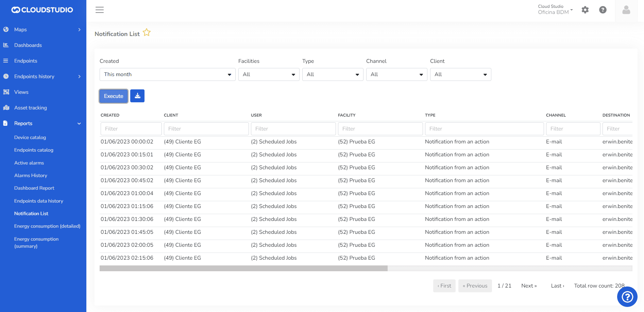The width and height of the screenshot is (644, 312).
Task: Mark Notification List as favorite star
Action: (x=147, y=33)
